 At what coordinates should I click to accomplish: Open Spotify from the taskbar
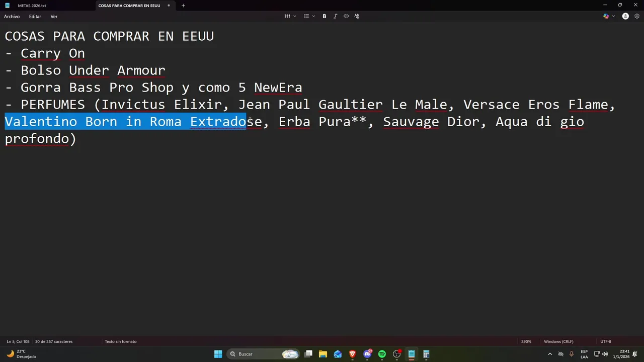click(382, 354)
